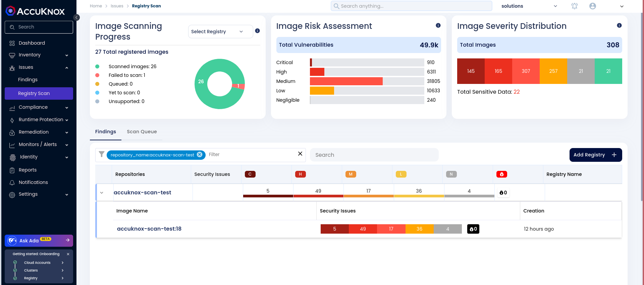The image size is (644, 285).
Task: Click the Issues bug icon
Action: click(x=12, y=68)
